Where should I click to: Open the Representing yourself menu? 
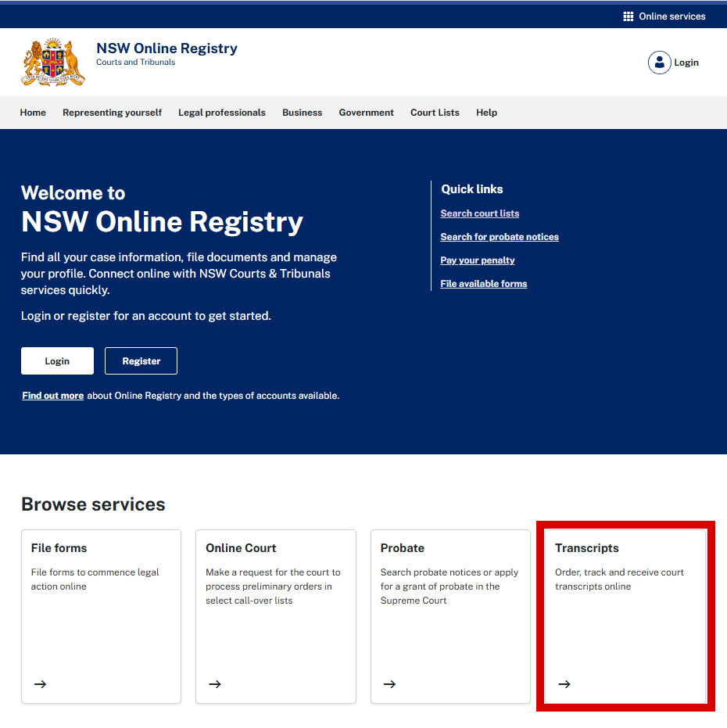[x=112, y=113]
